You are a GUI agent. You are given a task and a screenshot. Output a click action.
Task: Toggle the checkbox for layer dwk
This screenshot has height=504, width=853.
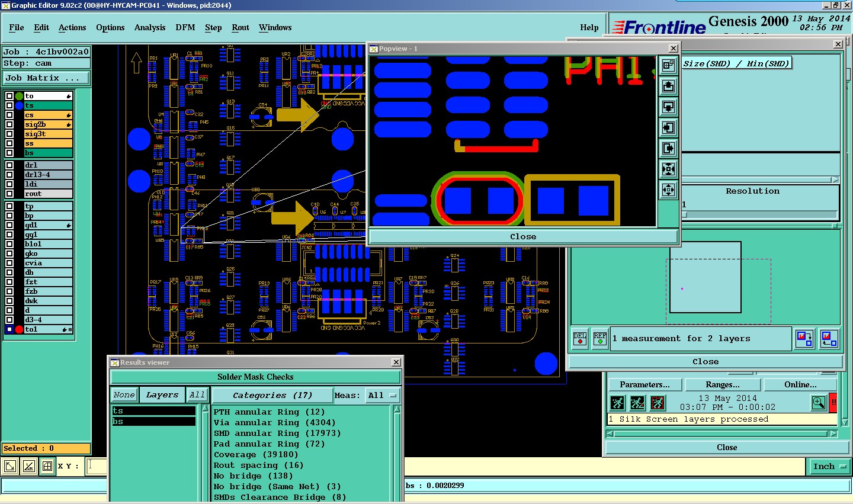9,301
